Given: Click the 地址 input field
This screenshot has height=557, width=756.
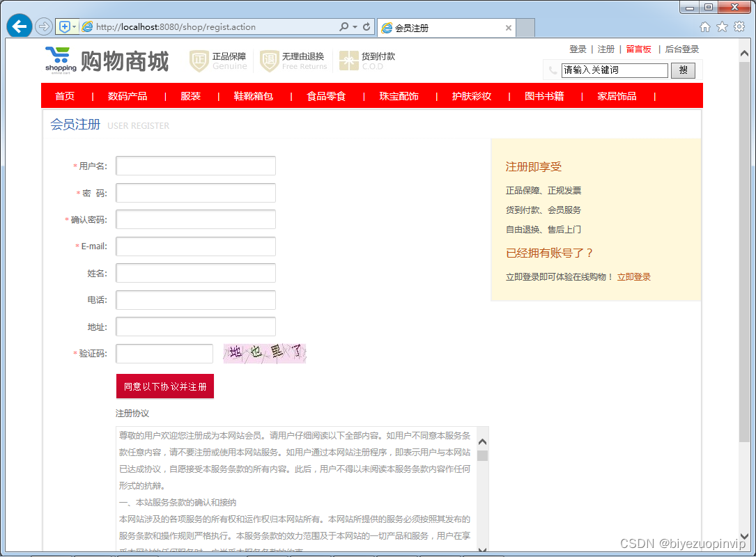Looking at the screenshot, I should [196, 327].
